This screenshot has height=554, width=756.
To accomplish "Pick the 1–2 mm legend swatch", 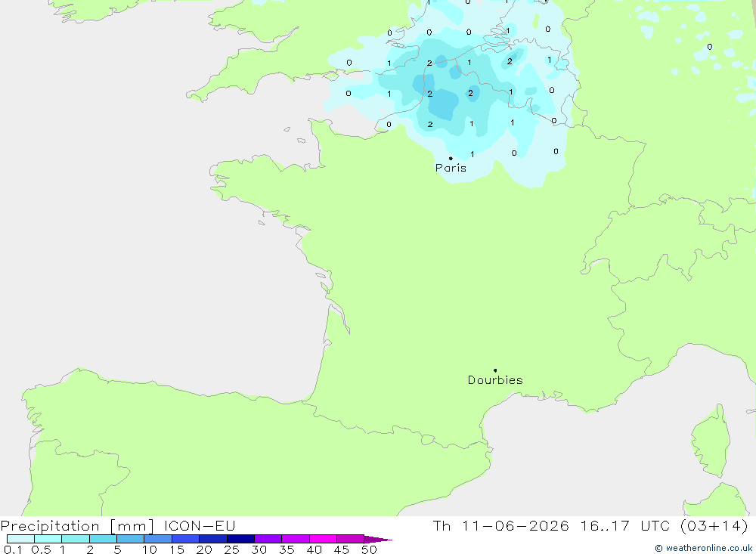I will coord(76,539).
